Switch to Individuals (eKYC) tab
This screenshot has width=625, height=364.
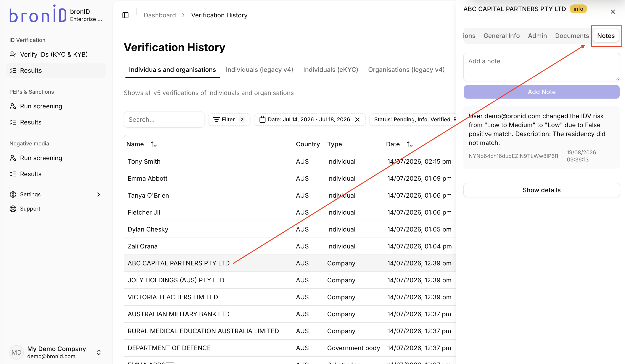pos(331,70)
